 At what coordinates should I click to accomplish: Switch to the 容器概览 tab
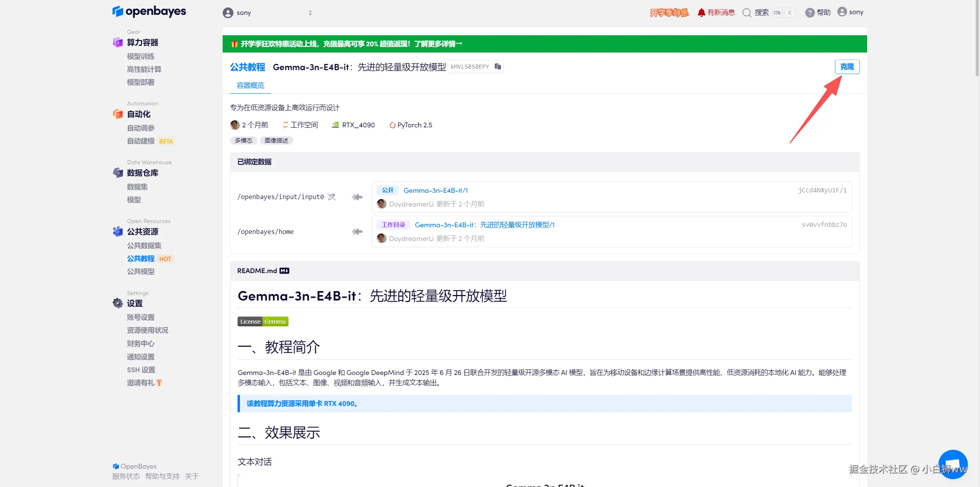coord(250,85)
